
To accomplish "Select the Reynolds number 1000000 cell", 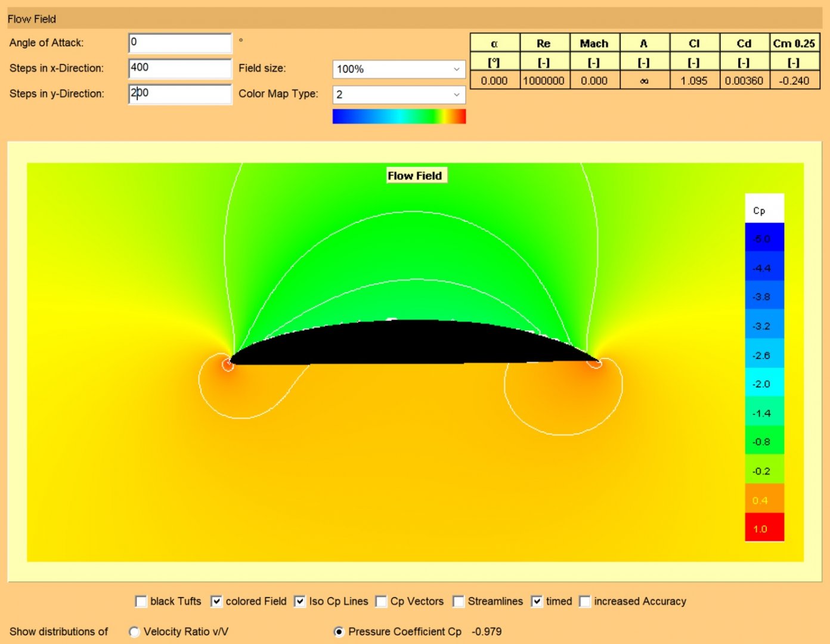I will pos(543,80).
